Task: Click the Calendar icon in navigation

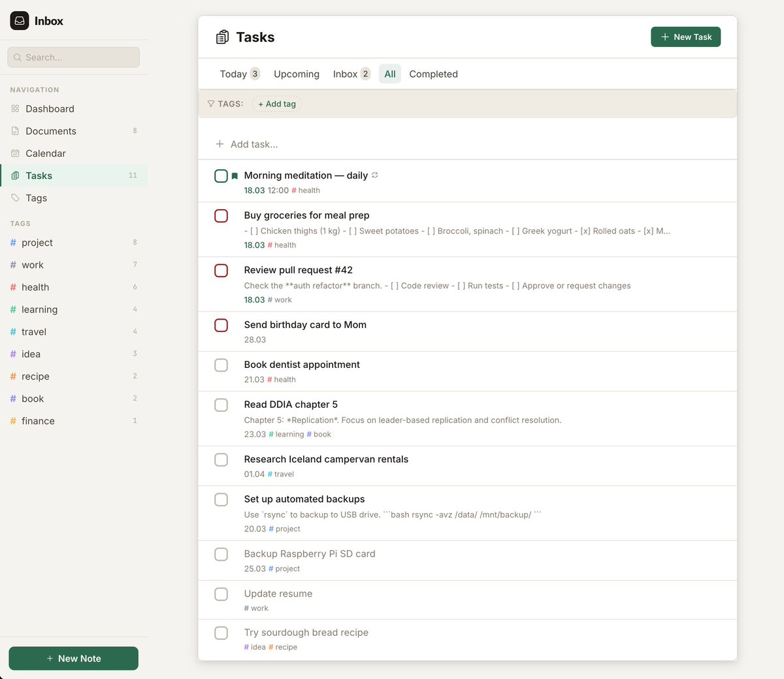Action: [x=15, y=154]
